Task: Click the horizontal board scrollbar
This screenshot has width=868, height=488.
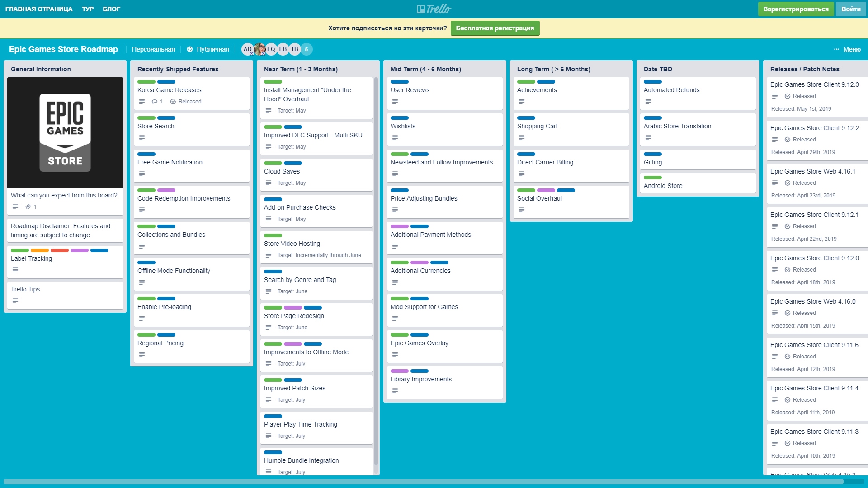Action: click(423, 482)
